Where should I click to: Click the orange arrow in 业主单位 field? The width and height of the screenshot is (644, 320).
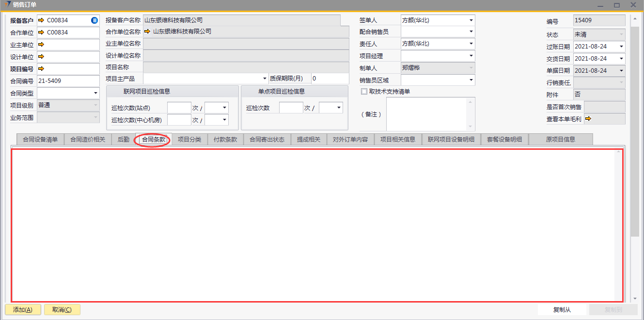coord(41,45)
